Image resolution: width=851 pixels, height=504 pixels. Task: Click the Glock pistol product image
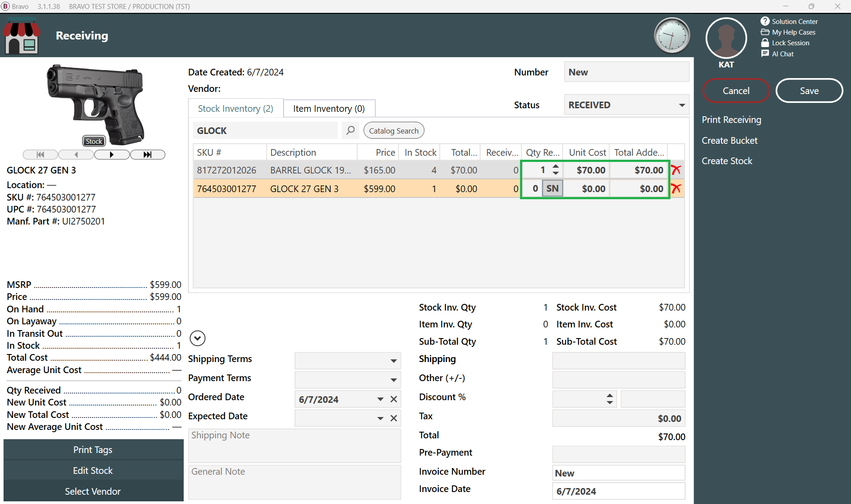tap(95, 105)
